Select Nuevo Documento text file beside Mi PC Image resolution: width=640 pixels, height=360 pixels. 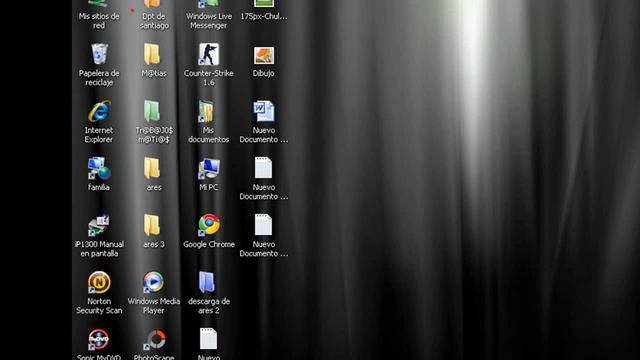coord(263,168)
